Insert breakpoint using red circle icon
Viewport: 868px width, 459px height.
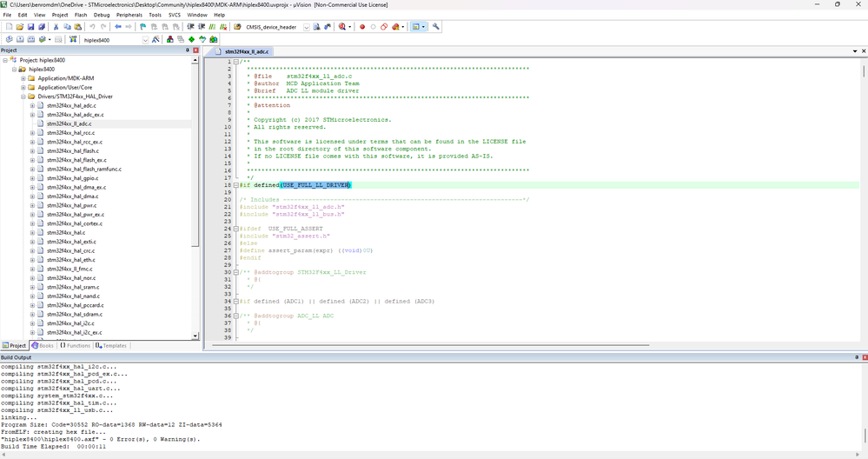pyautogui.click(x=362, y=27)
